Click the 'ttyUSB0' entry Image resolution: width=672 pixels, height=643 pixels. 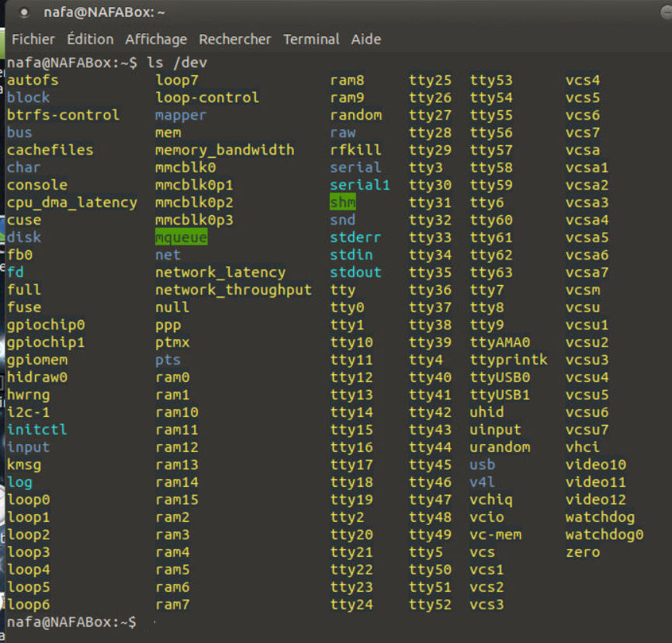[x=500, y=377]
